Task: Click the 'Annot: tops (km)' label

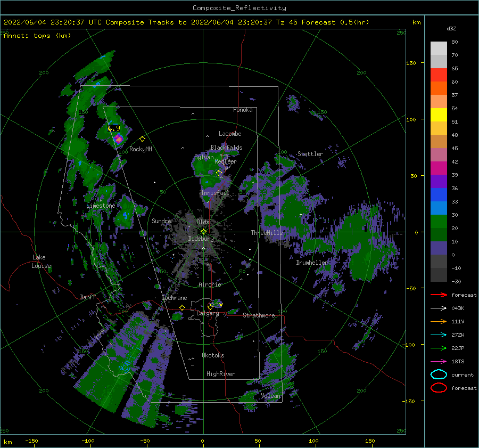Action: (x=37, y=36)
